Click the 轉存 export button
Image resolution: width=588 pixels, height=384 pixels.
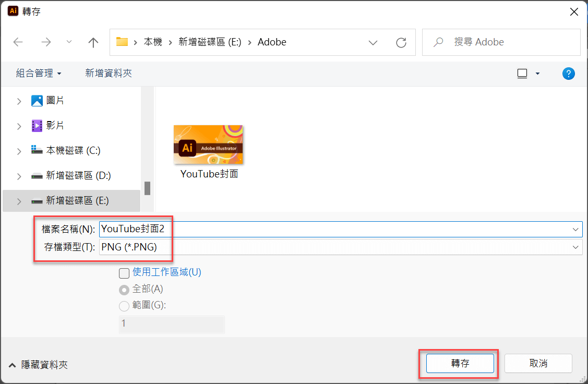pyautogui.click(x=460, y=363)
